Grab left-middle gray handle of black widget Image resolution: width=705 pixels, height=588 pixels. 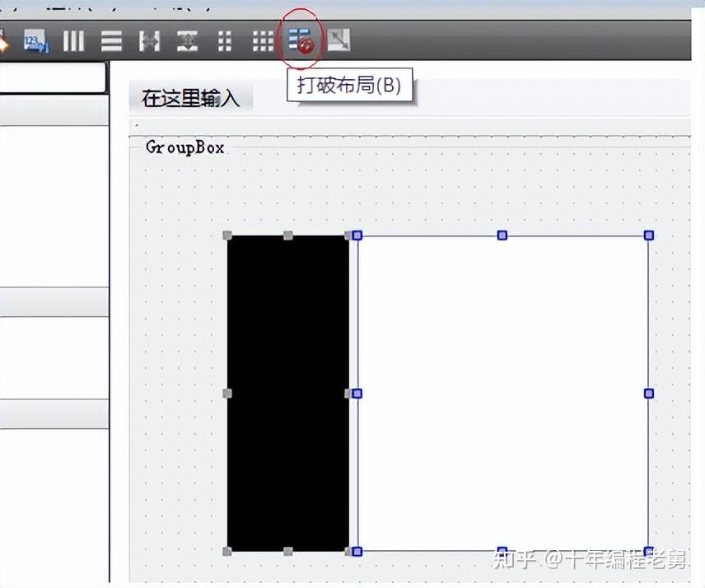[227, 394]
